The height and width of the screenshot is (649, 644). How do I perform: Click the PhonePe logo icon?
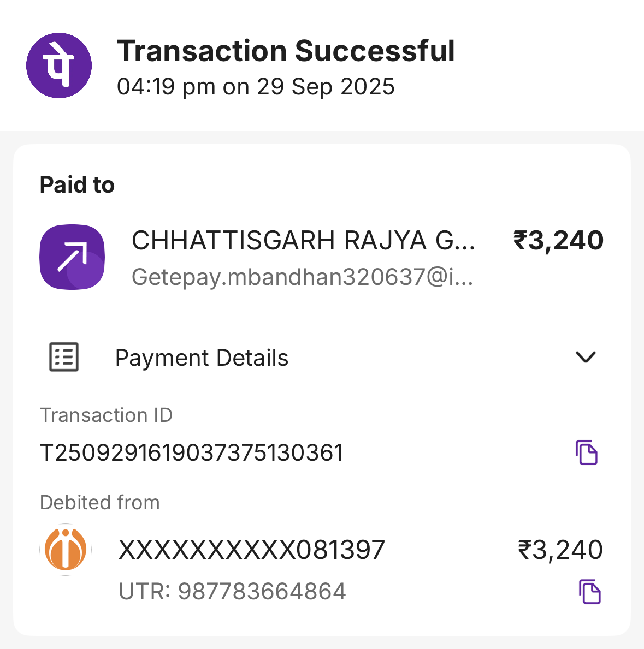point(59,66)
